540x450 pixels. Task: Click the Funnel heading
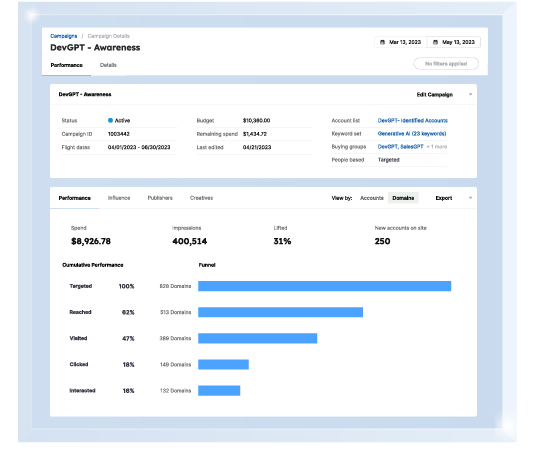(x=207, y=265)
